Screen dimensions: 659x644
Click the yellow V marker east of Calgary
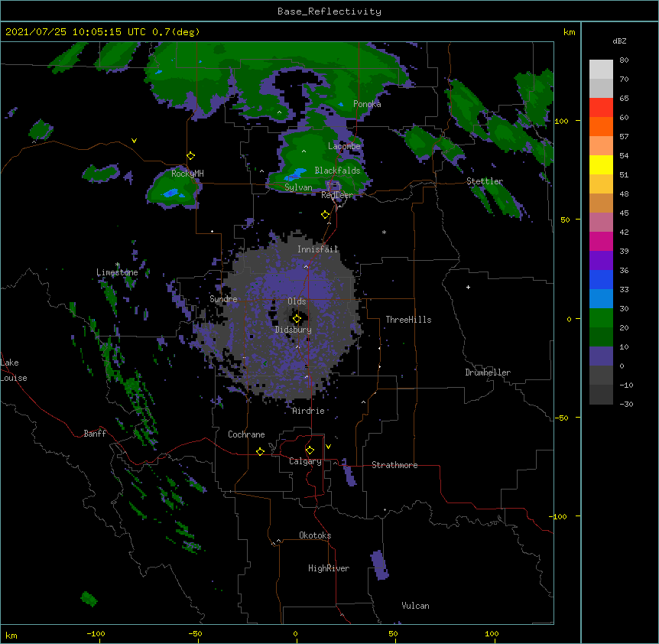click(328, 447)
